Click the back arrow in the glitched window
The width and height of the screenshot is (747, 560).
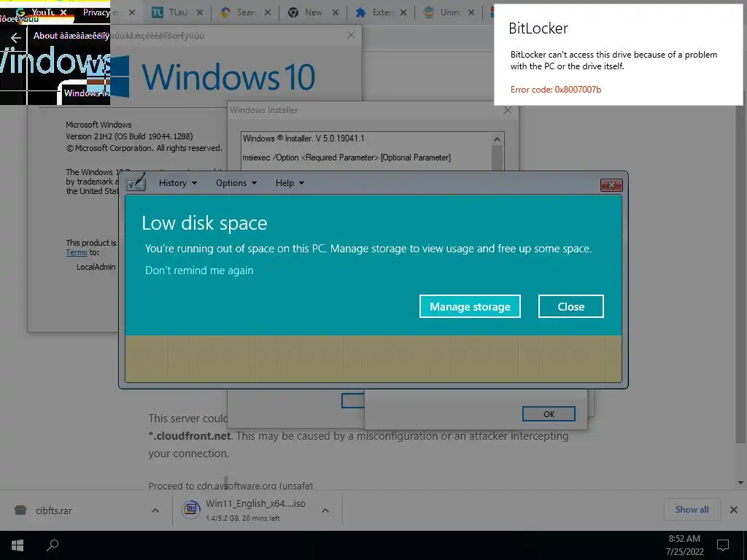coord(16,38)
